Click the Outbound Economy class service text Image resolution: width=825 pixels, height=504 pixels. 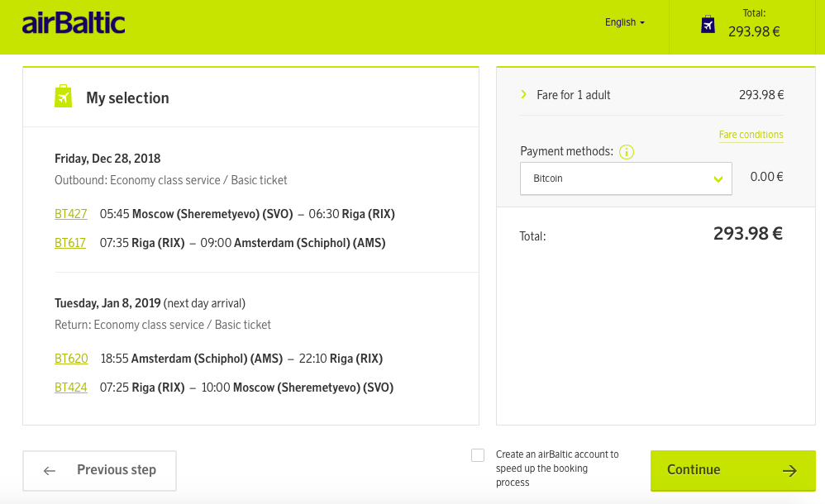pos(170,180)
